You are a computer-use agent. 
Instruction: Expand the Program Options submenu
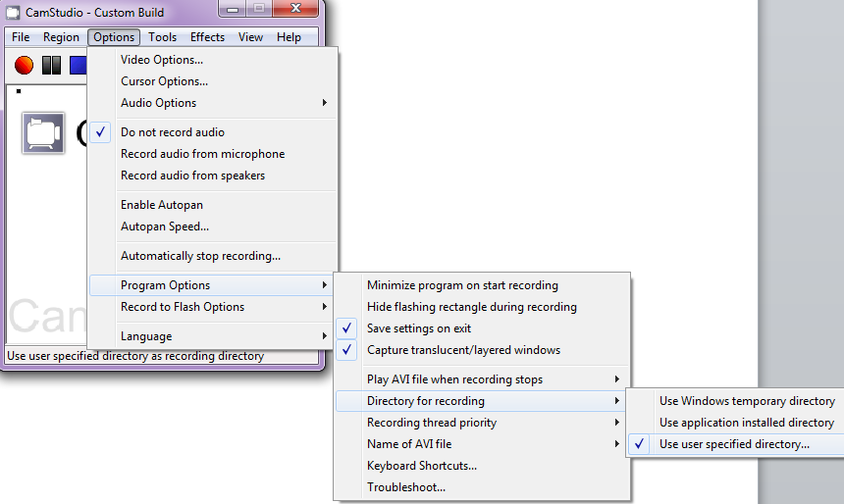tap(213, 285)
